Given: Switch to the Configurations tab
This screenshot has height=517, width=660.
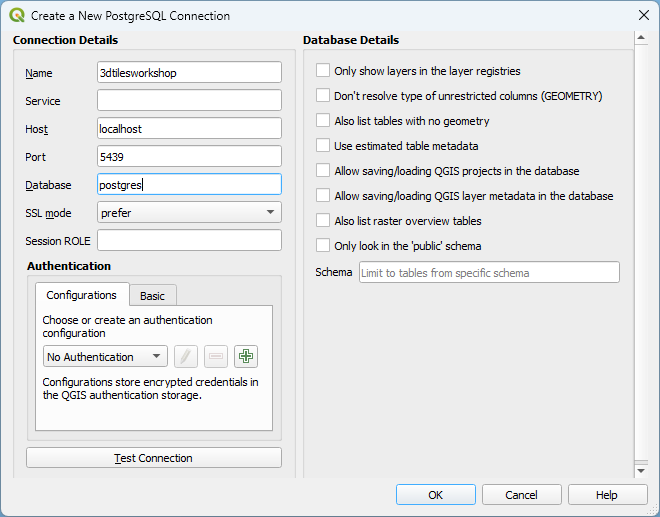Looking at the screenshot, I should pyautogui.click(x=82, y=295).
